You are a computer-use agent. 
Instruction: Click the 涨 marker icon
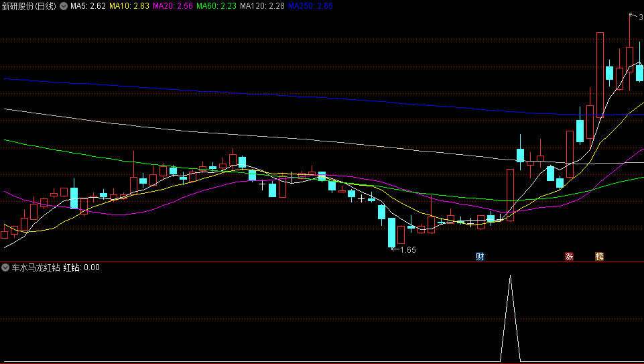point(569,257)
